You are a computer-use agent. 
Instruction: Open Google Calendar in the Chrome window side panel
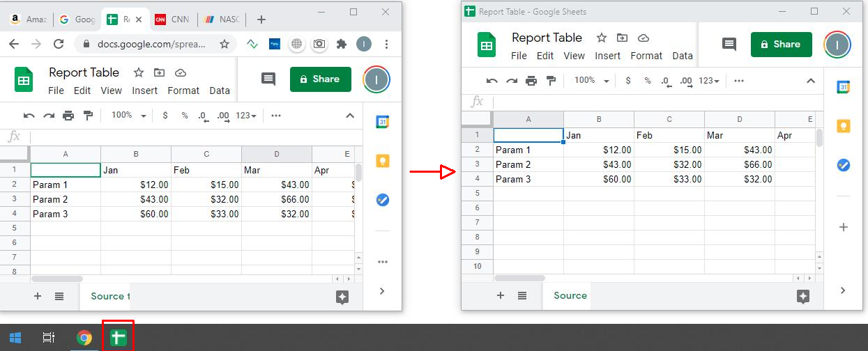[x=382, y=122]
